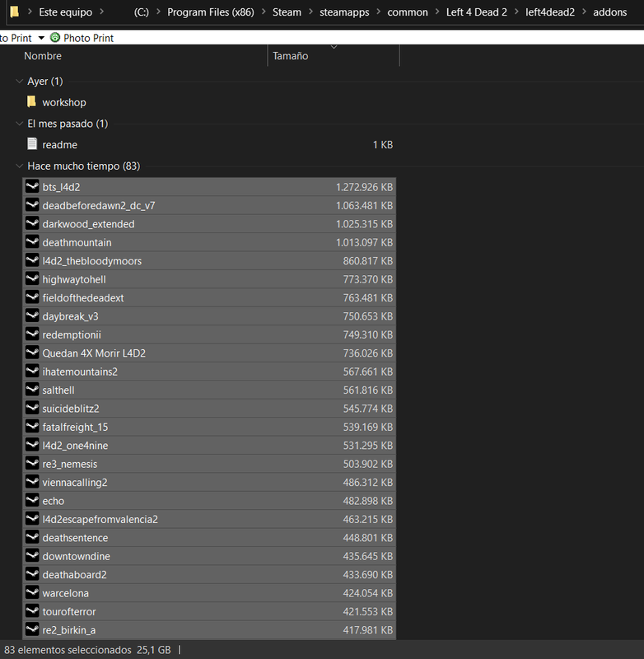The height and width of the screenshot is (659, 644).
Task: Select the downtowndine file name
Action: tap(76, 556)
